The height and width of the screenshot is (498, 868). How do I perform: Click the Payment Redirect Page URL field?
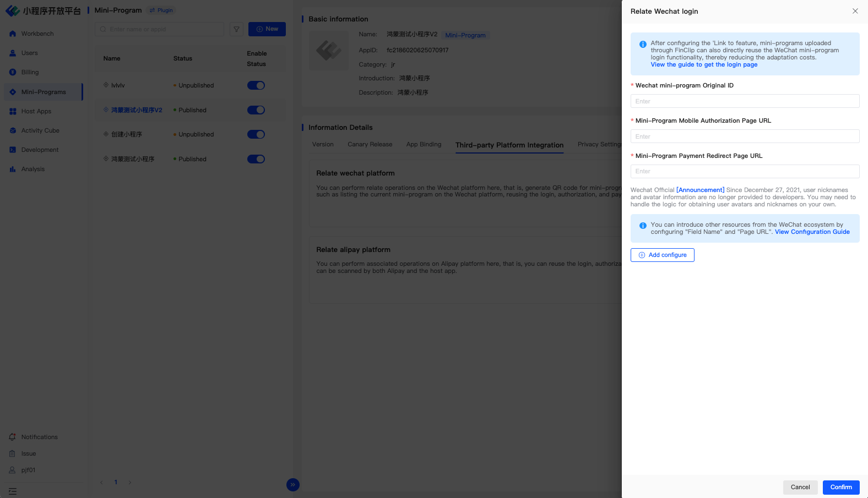(x=745, y=171)
